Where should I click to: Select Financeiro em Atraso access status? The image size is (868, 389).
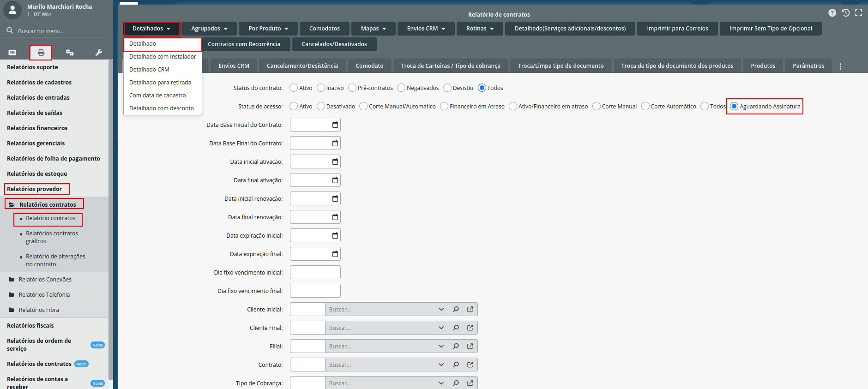point(444,106)
